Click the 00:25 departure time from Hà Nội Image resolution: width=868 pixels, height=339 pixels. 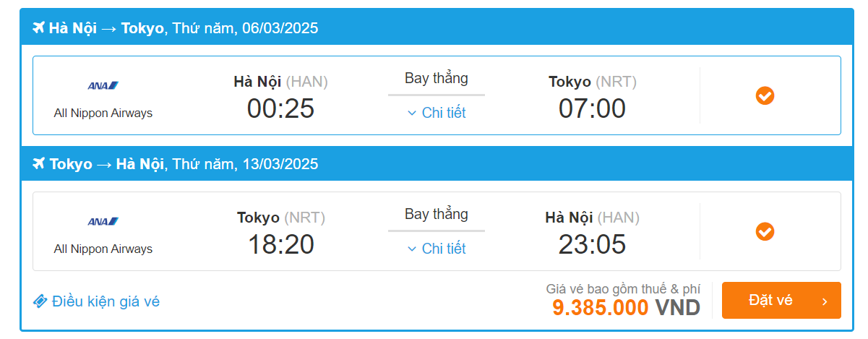pyautogui.click(x=280, y=108)
